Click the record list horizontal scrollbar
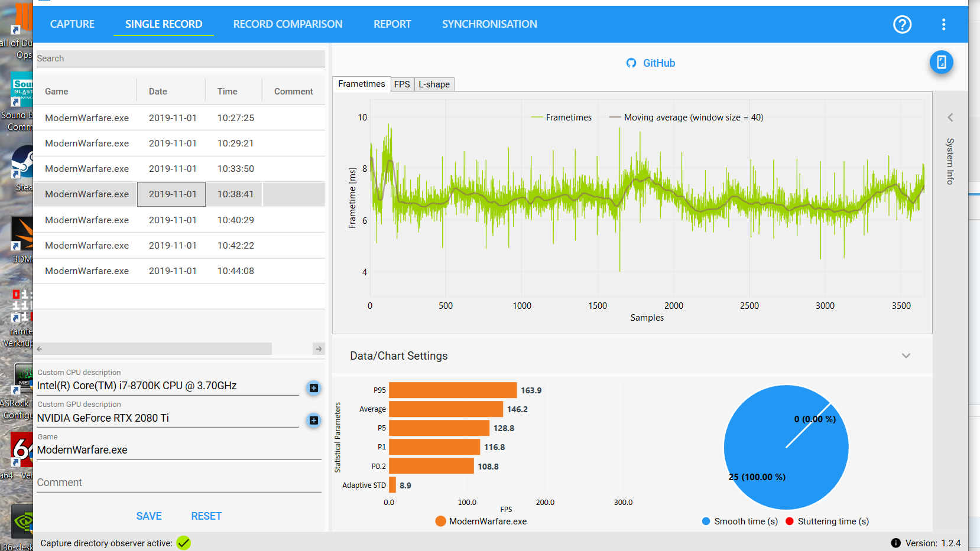 tap(158, 349)
